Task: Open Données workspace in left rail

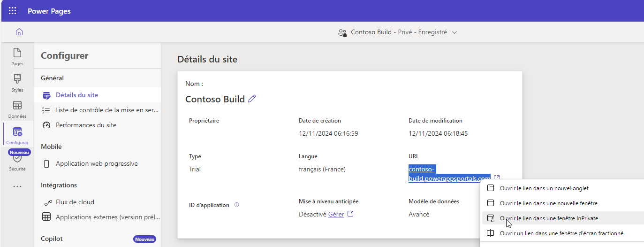Action: click(17, 109)
